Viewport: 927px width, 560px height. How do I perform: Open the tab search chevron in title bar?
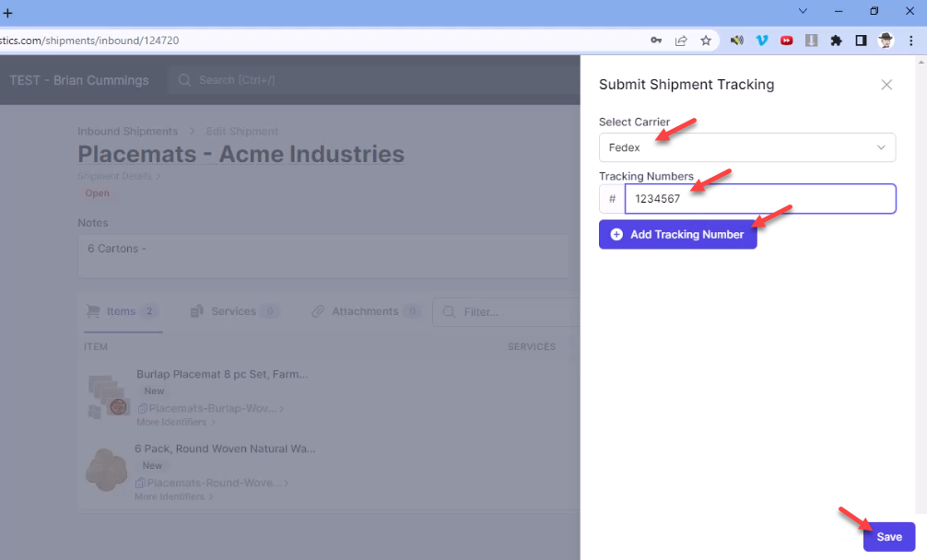click(x=803, y=11)
